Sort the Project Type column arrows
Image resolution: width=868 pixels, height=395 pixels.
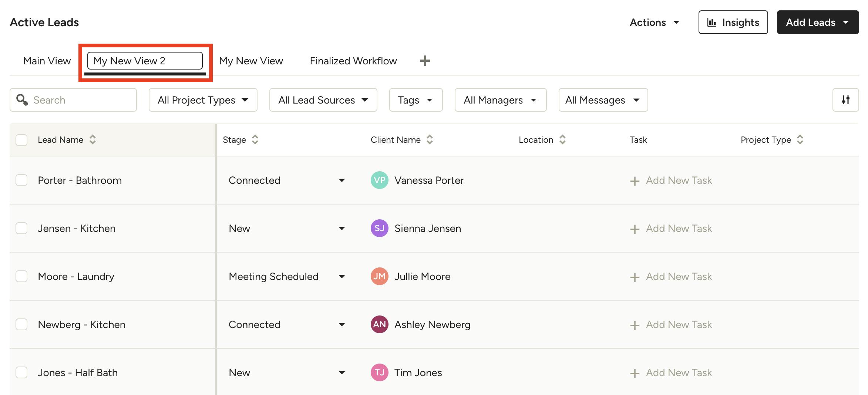pos(800,140)
